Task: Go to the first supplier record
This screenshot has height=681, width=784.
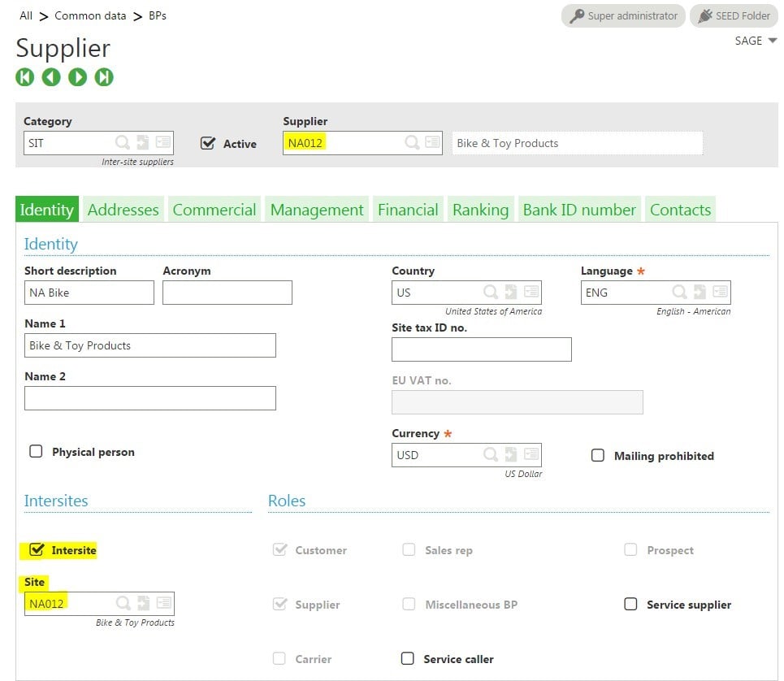Action: [24, 77]
